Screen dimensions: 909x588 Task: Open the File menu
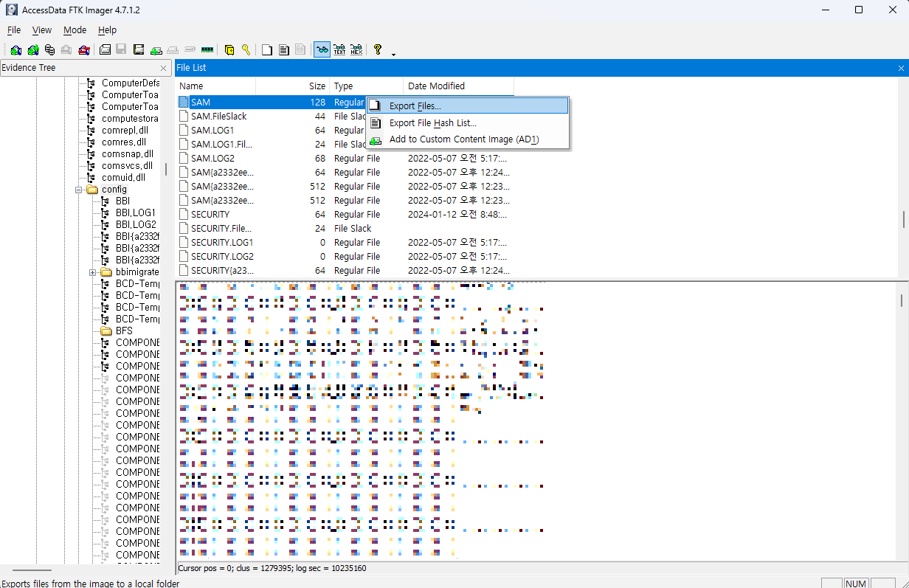[14, 30]
